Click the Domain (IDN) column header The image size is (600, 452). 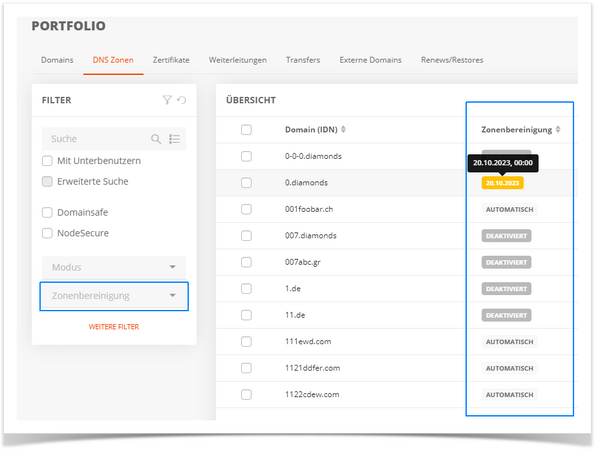311,130
